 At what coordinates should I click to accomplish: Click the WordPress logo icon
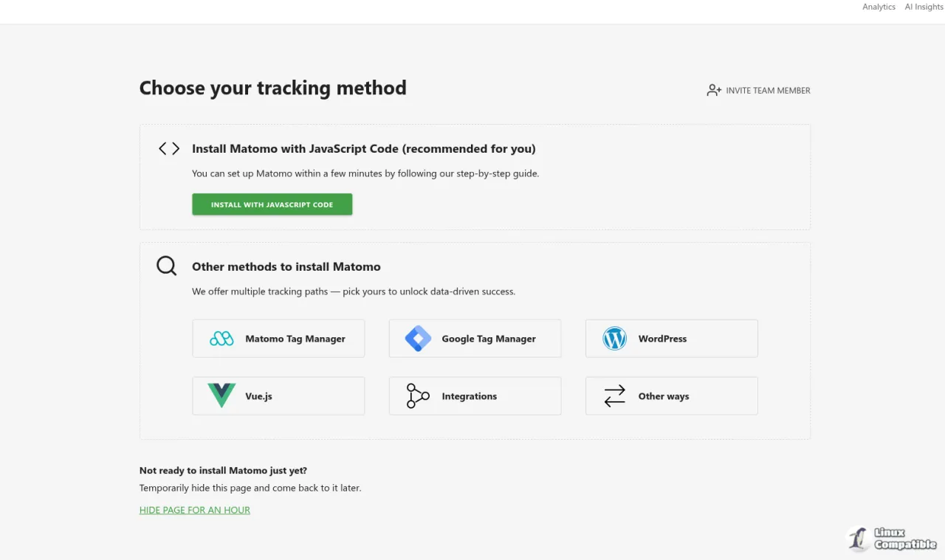[x=614, y=339]
